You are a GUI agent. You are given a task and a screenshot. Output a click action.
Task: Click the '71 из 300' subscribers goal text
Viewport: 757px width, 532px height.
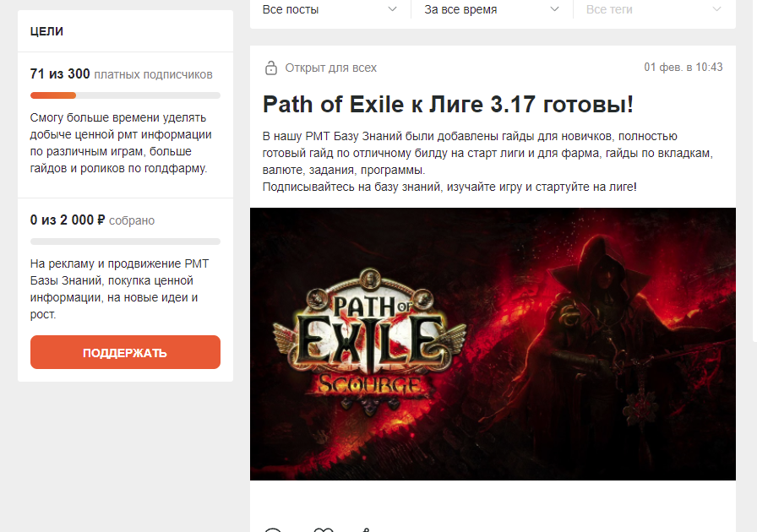coord(60,73)
